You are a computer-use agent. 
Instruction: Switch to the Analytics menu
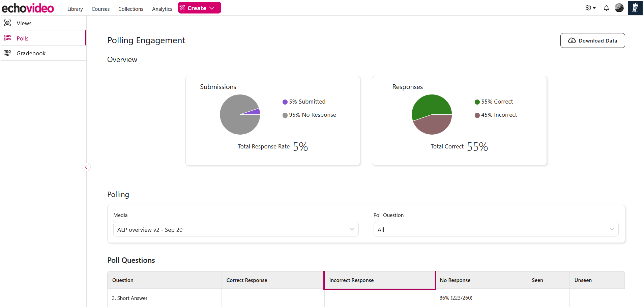162,9
